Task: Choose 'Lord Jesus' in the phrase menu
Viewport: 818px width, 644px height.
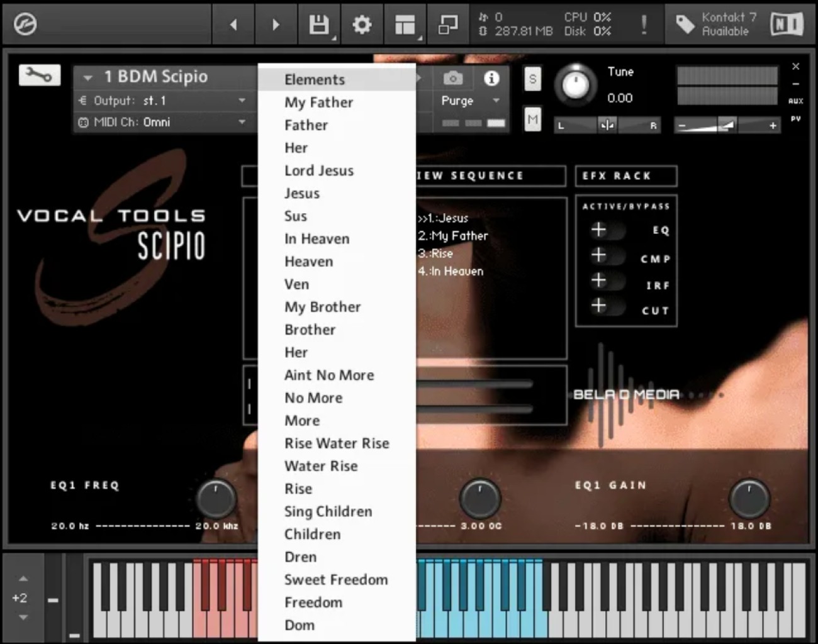Action: coord(337,170)
